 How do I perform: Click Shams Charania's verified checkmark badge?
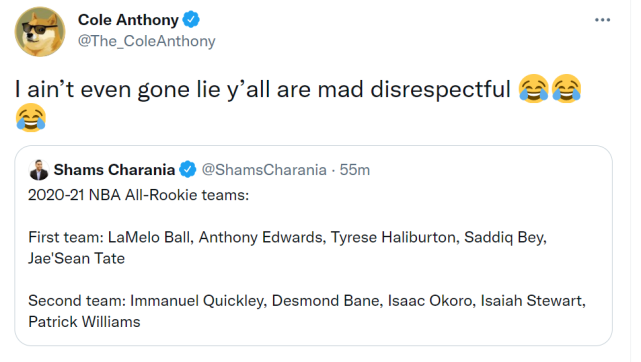click(x=188, y=170)
